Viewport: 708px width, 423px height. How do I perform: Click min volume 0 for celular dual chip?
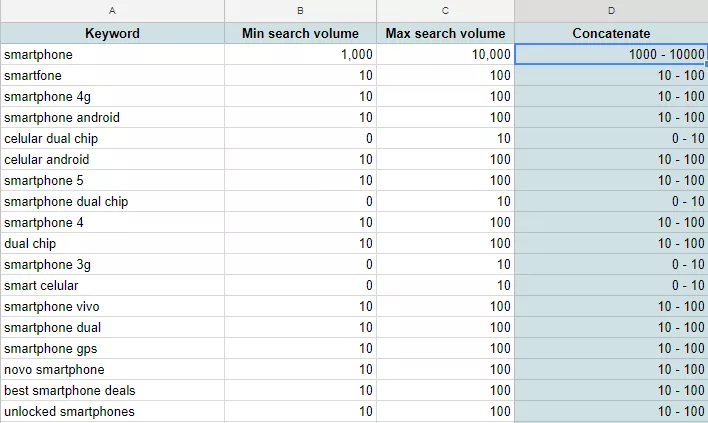[300, 139]
